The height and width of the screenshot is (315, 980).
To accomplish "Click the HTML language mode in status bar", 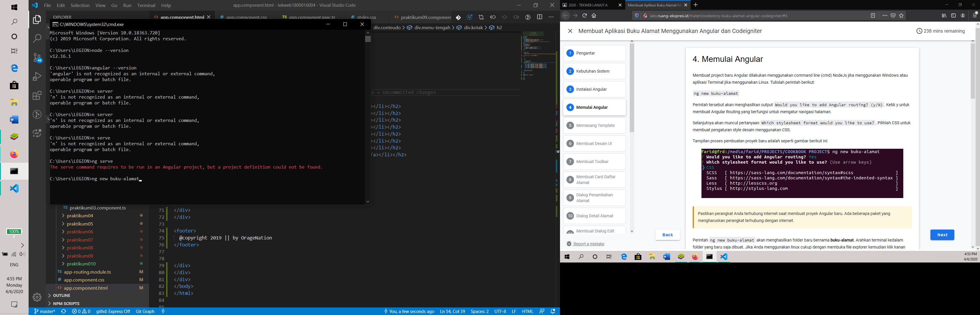I will point(527,311).
